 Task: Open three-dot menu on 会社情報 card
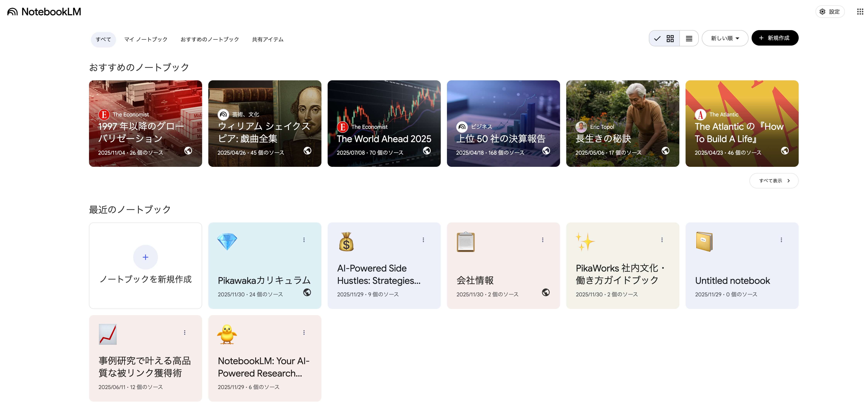pos(542,240)
